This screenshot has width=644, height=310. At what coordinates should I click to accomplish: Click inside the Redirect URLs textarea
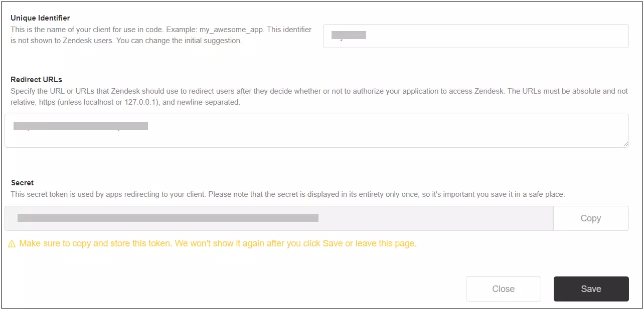(x=316, y=130)
